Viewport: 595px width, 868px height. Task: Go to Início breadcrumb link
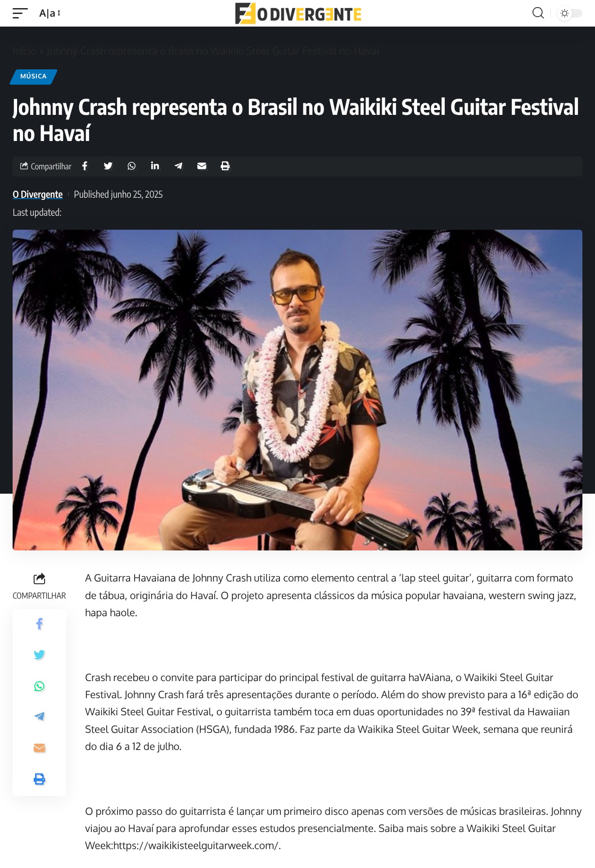click(24, 51)
